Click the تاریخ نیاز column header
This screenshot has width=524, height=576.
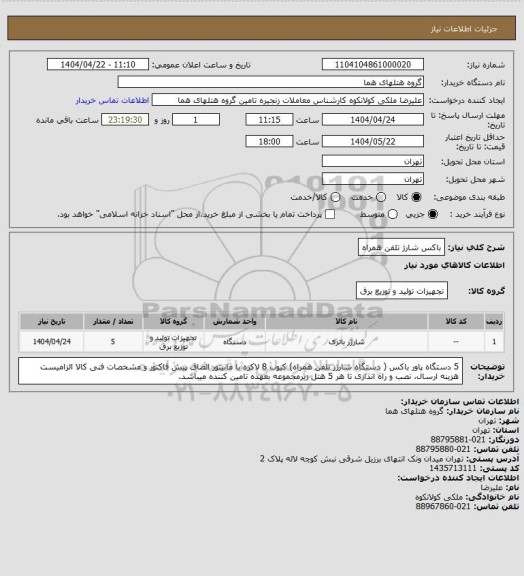click(51, 321)
